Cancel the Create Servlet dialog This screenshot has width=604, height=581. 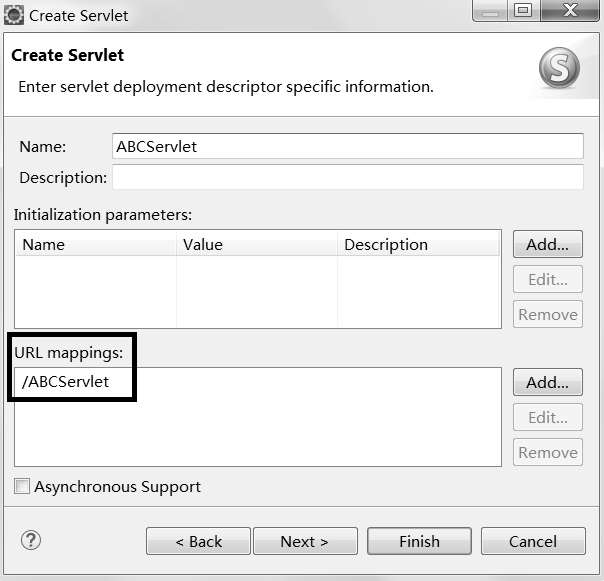click(533, 541)
